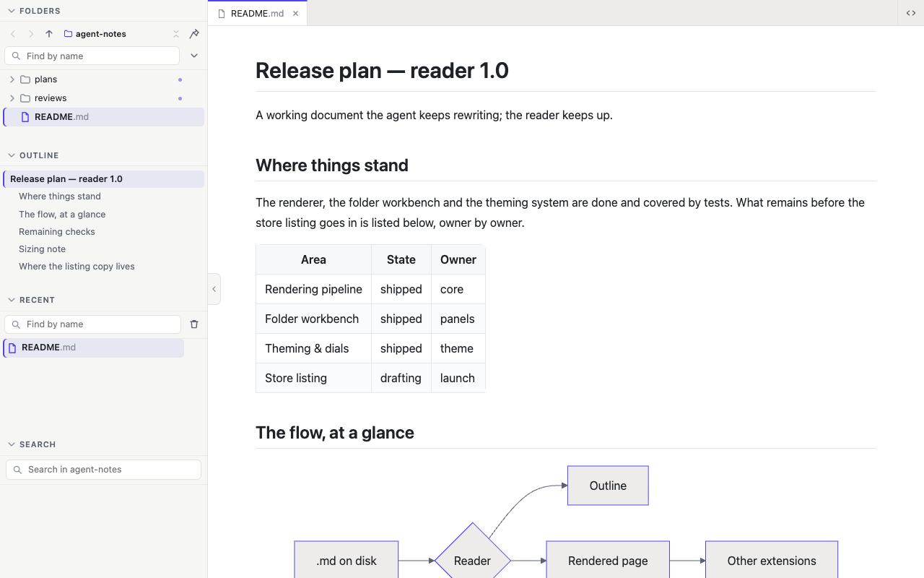
Task: Clear the recent files list with trash icon
Action: pos(194,324)
